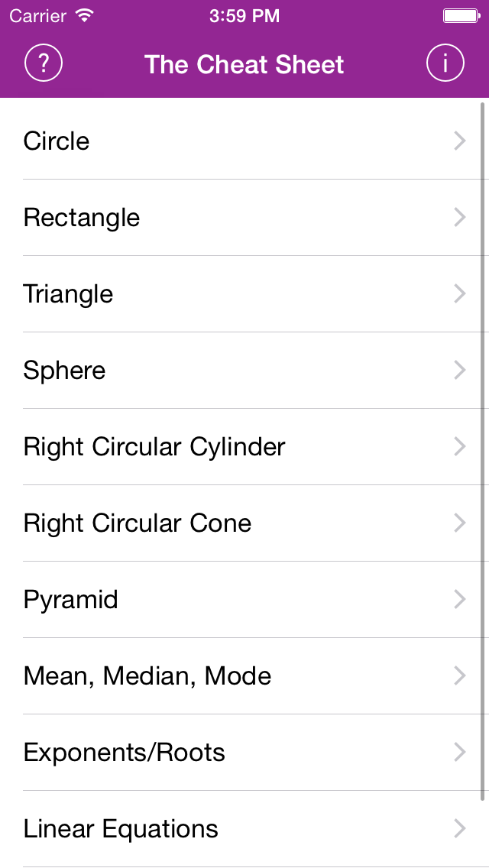Tap the chevron on Sphere row
489x868 pixels.
click(x=460, y=371)
